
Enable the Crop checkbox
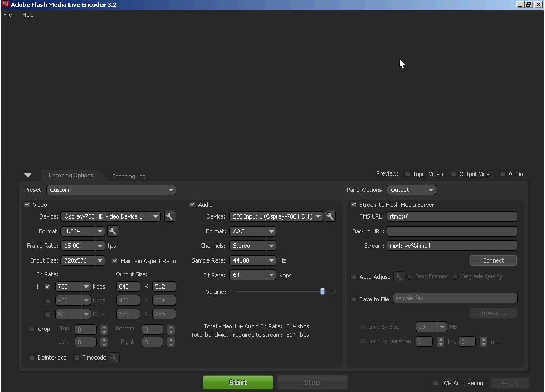pos(32,329)
